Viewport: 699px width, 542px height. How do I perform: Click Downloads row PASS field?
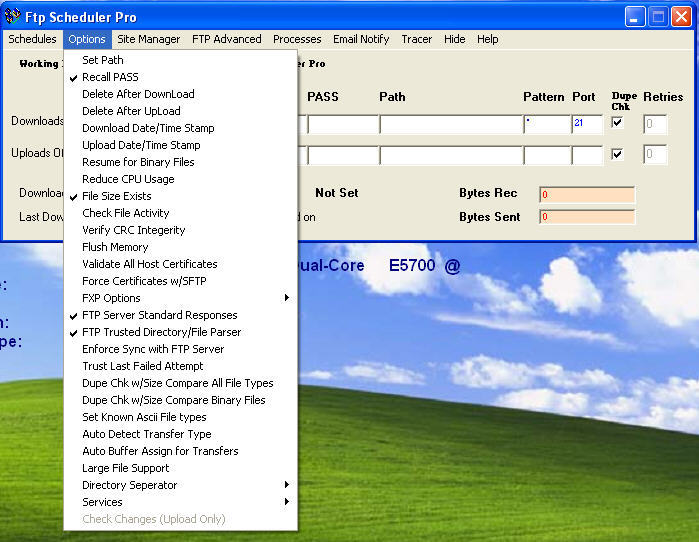pos(343,124)
